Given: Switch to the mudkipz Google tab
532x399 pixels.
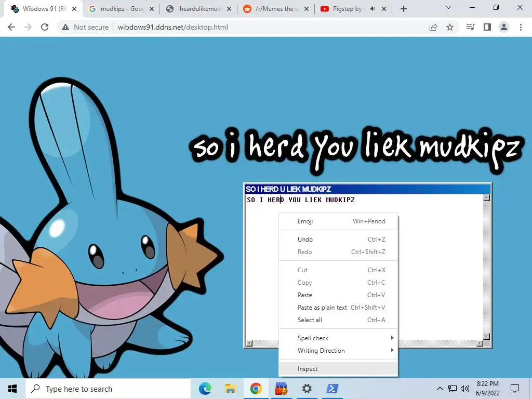Looking at the screenshot, I should [122, 9].
